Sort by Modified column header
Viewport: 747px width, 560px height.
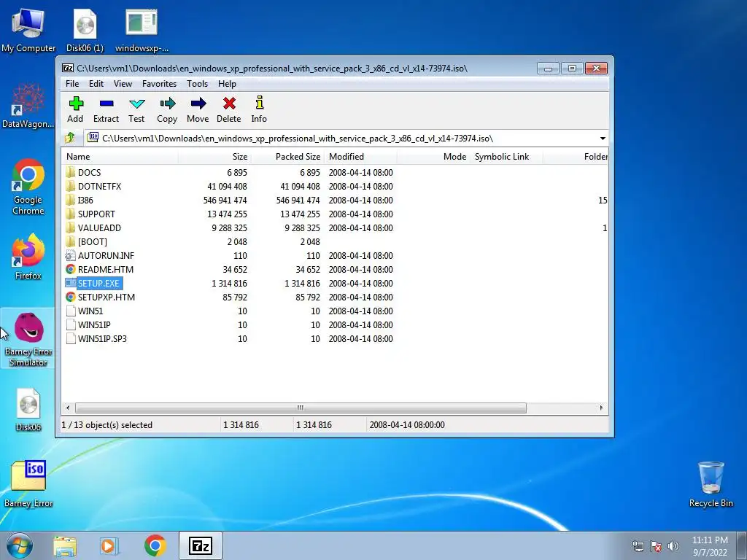tap(360, 157)
